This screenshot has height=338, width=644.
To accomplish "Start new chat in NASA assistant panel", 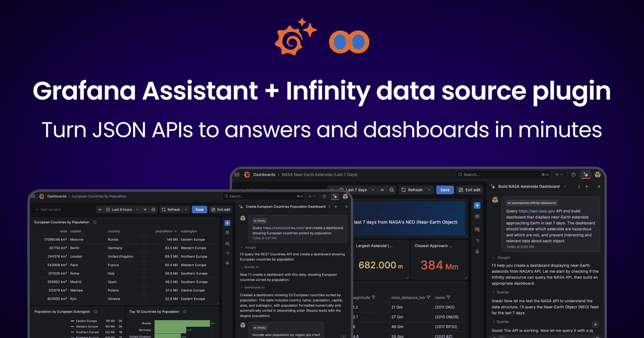I will click(587, 186).
